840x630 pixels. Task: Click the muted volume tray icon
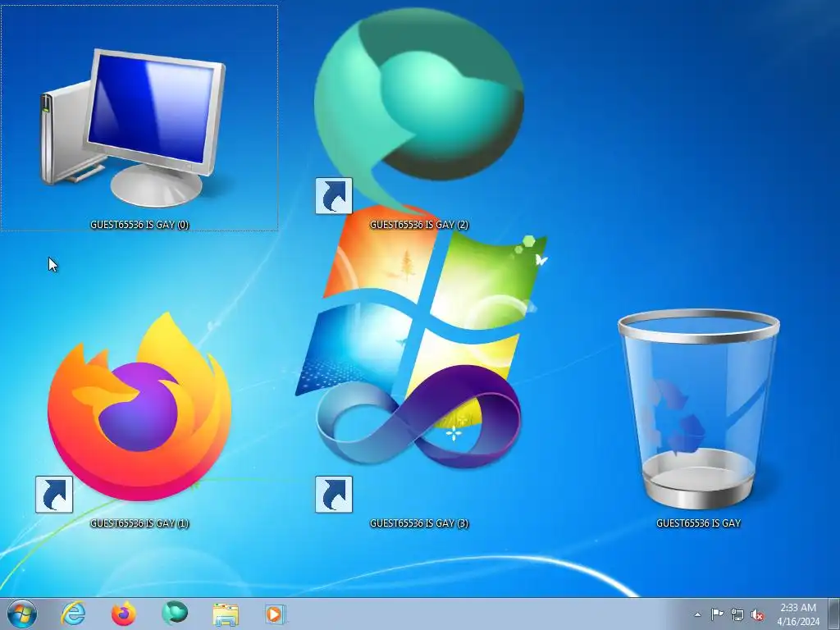[x=757, y=615]
